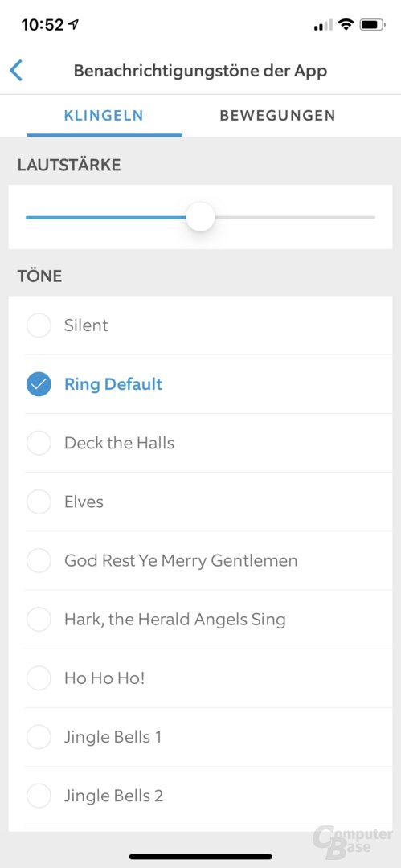
Task: Tap the cellular signal bars icon
Action: point(323,25)
